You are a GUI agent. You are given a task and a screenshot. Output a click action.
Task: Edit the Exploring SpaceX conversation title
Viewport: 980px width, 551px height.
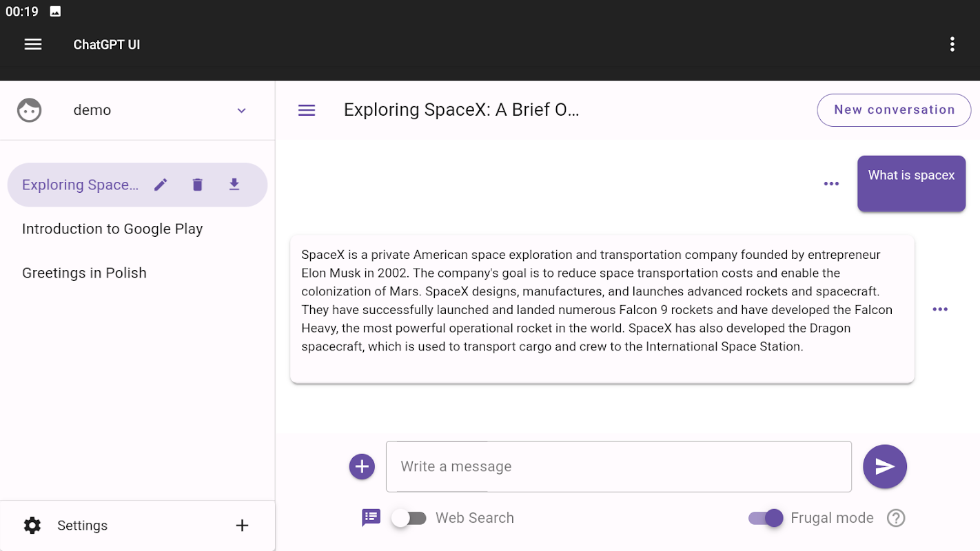161,185
